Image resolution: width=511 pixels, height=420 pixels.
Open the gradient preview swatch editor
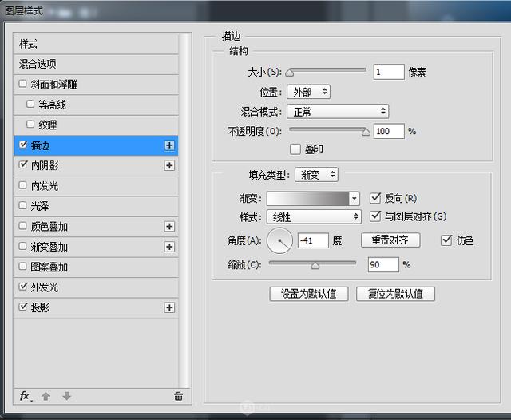[307, 199]
